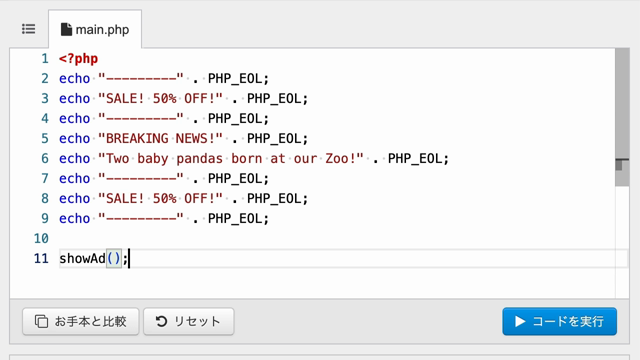Viewport: 640px width, 360px height.
Task: Click line number 1 in the gutter
Action: coord(45,59)
